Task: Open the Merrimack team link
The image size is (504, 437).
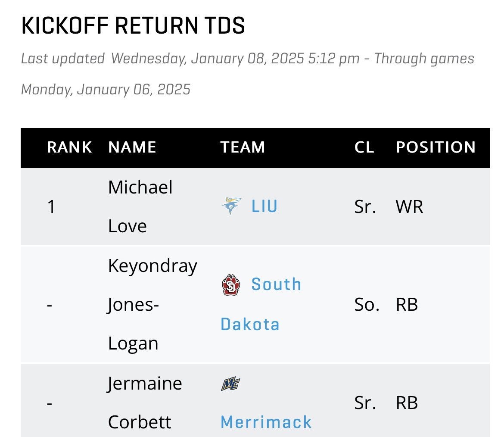Action: pos(266,422)
